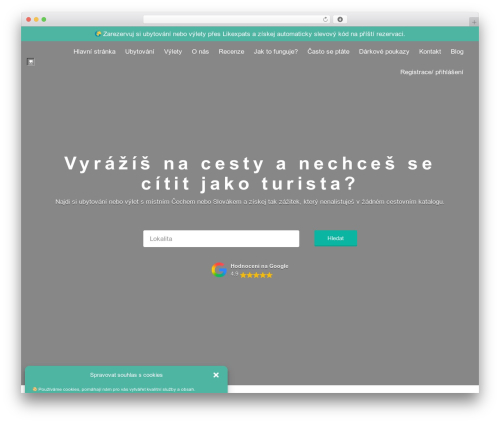Focus the Lokalita search field
The width and height of the screenshot is (500, 423).
[x=221, y=239]
